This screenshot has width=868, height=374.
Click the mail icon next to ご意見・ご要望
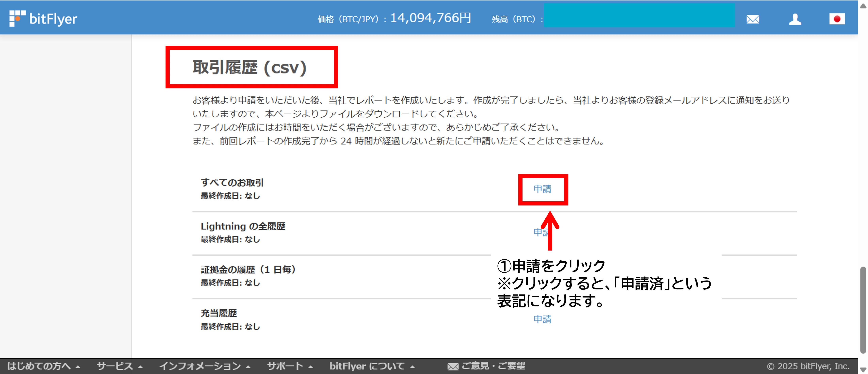pyautogui.click(x=453, y=366)
